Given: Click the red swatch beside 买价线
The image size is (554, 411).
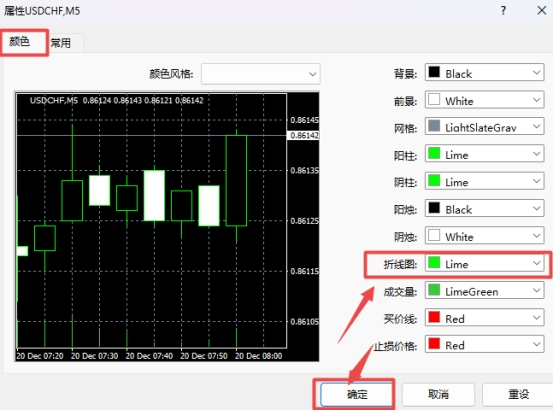Looking at the screenshot, I should point(434,317).
